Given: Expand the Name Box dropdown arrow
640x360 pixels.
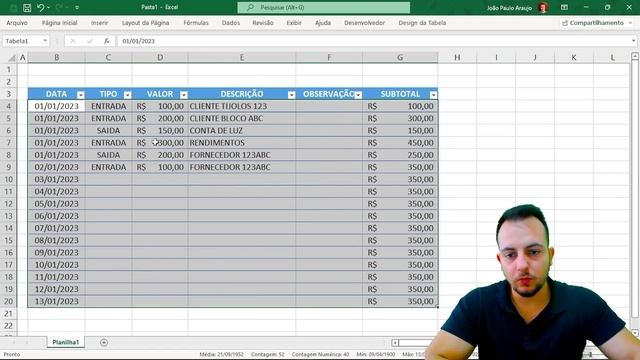Looking at the screenshot, I should [45, 41].
